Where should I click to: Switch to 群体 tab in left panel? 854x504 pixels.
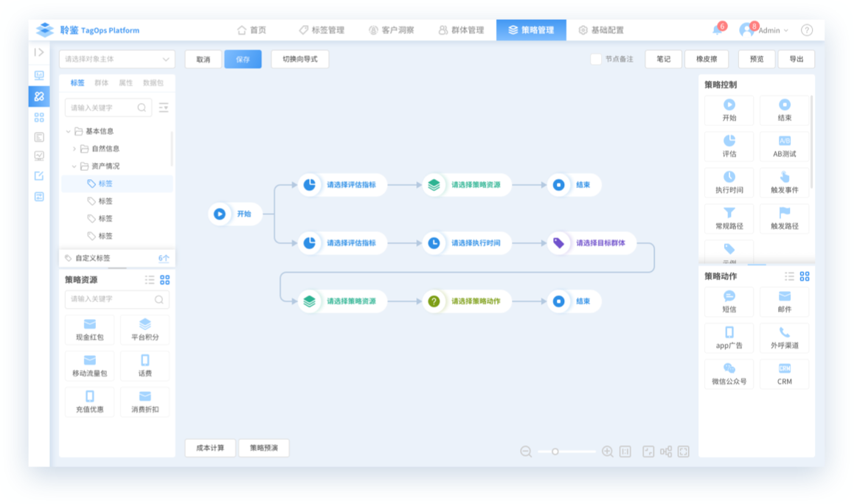(101, 83)
